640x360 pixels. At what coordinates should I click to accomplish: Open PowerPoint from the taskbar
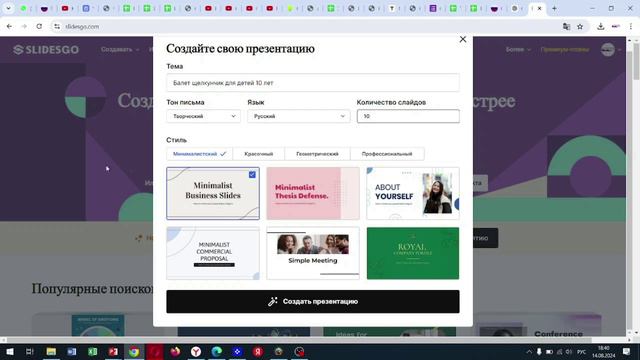(113, 351)
